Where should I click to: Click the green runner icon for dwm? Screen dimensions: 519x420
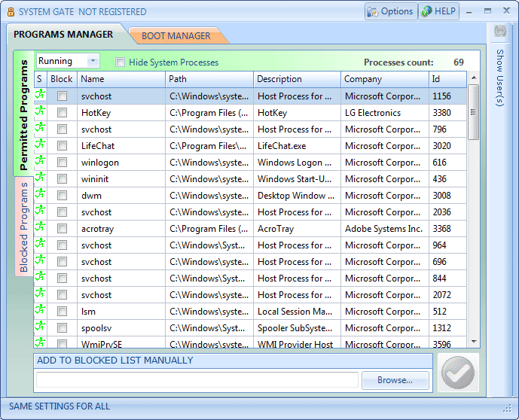[40, 193]
